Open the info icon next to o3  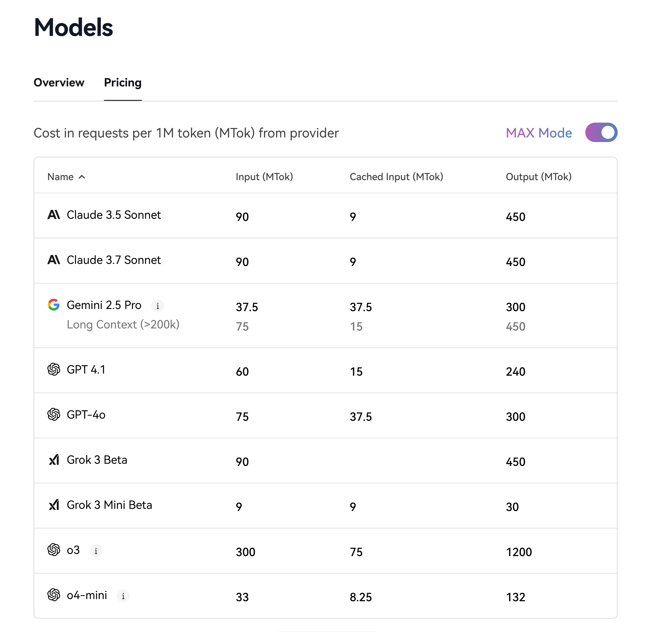point(96,551)
